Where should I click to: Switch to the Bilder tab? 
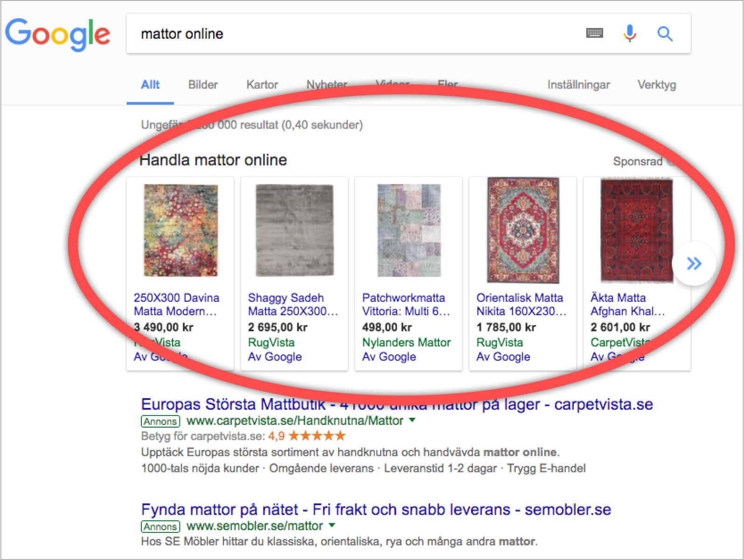click(203, 85)
